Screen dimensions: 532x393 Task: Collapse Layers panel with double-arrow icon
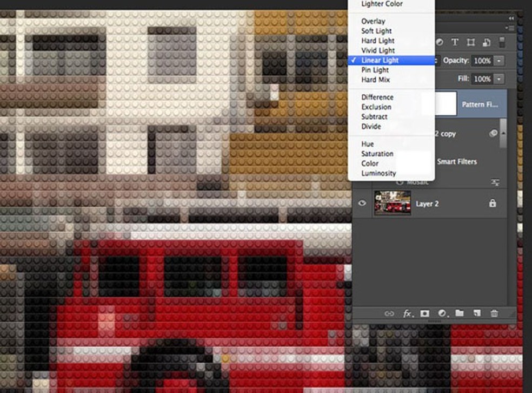(x=511, y=18)
